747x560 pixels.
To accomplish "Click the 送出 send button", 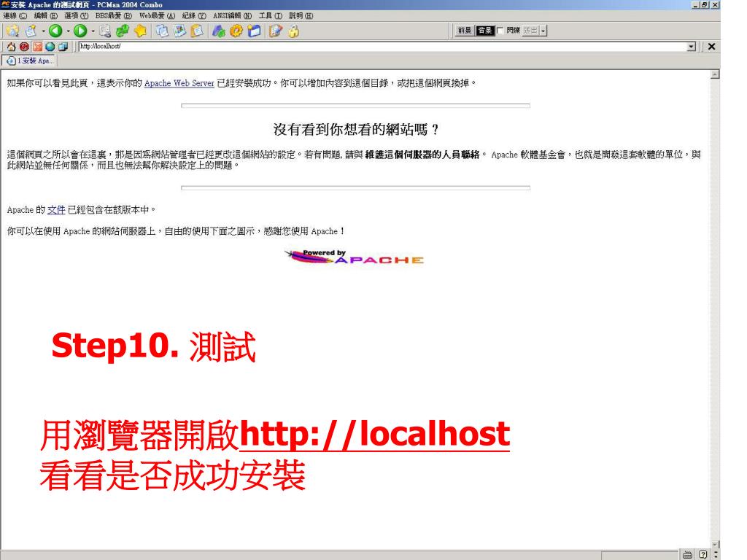I will point(531,31).
